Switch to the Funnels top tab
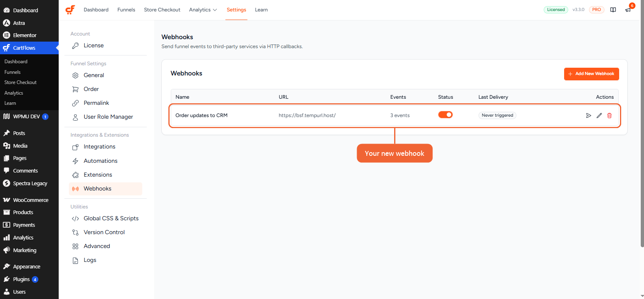The height and width of the screenshot is (299, 644). click(x=126, y=10)
